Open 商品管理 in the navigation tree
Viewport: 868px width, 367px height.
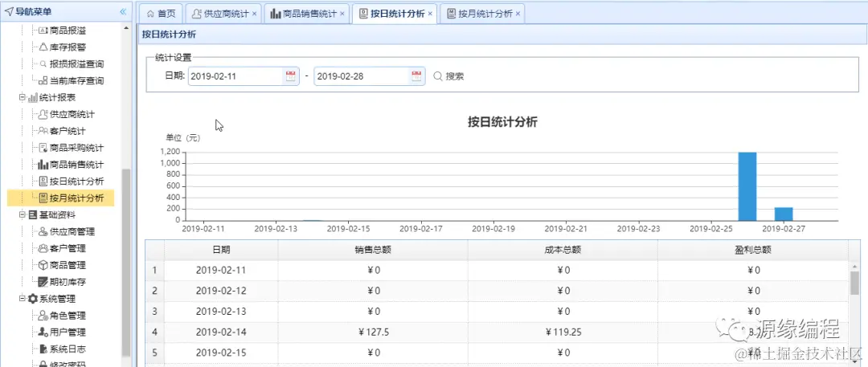(62, 265)
